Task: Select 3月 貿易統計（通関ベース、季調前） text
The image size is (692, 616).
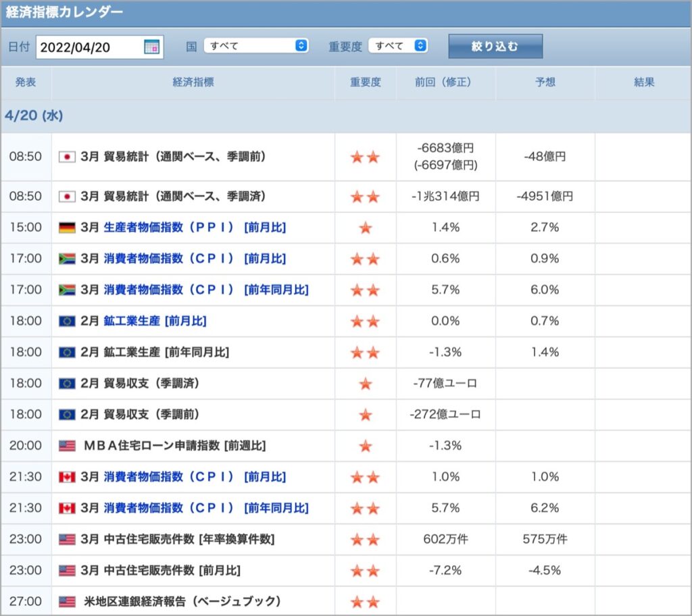Action: point(174,157)
